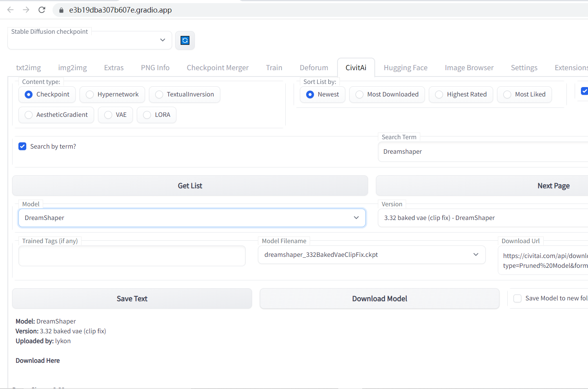Follow the Download Here link

pos(38,360)
